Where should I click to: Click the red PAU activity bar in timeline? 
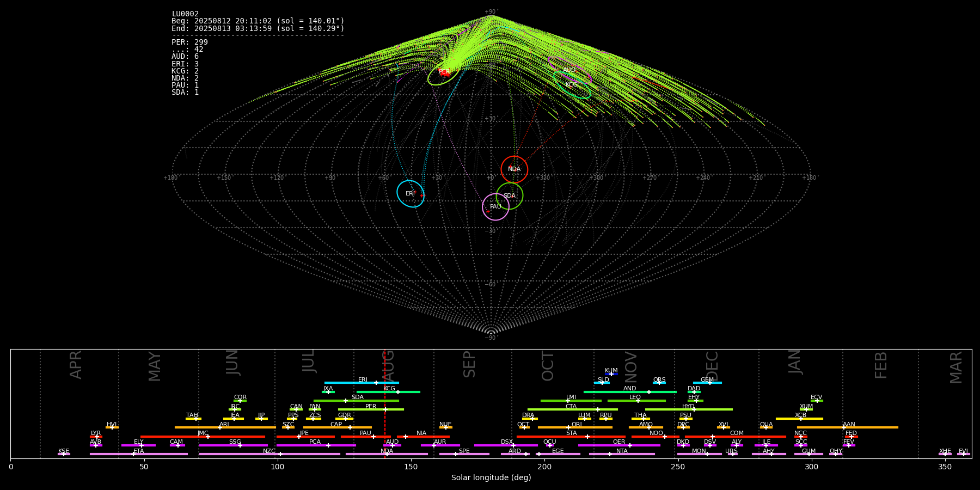pyautogui.click(x=366, y=436)
